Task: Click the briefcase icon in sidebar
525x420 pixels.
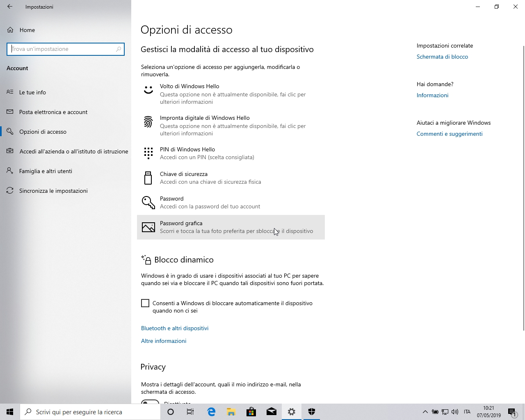Action: tap(10, 151)
